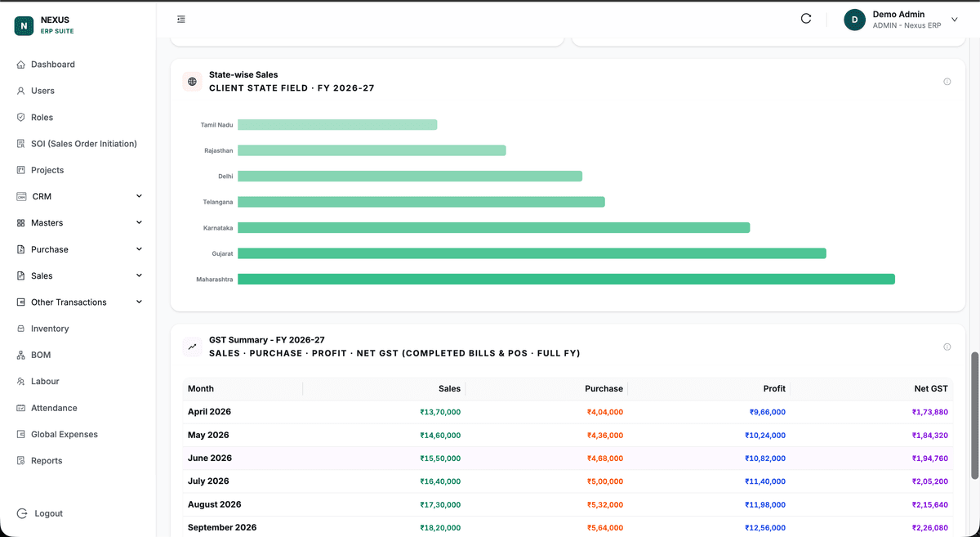Click the trend icon of GST Summary
The width and height of the screenshot is (980, 537).
click(192, 347)
